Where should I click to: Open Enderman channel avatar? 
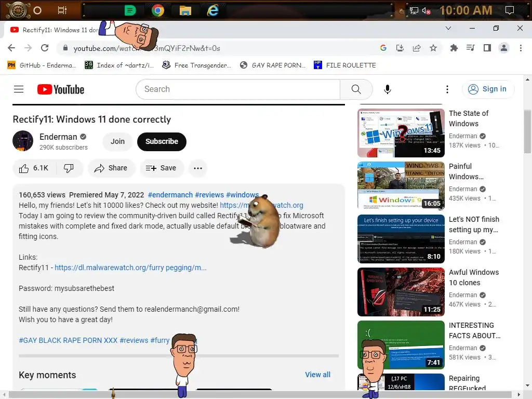pos(23,141)
